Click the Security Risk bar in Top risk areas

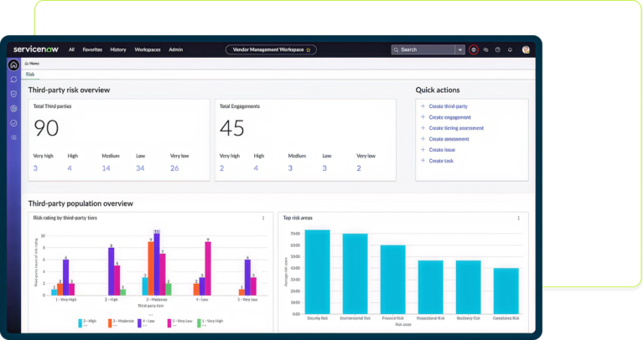click(318, 272)
